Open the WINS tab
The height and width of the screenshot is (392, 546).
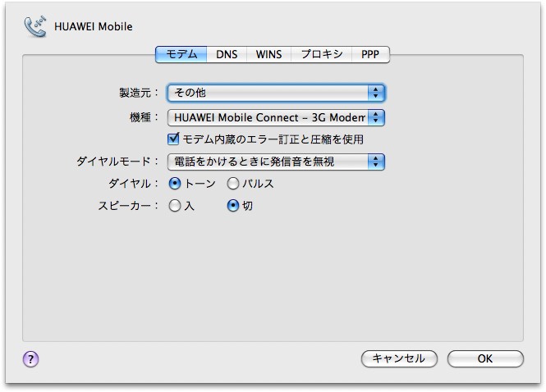(x=268, y=54)
